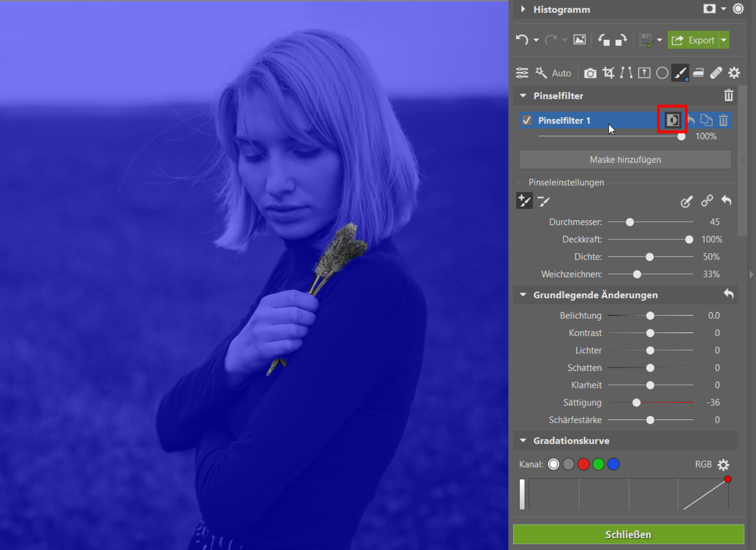Click the Sättigung slider handle
This screenshot has width=756, height=550.
pos(636,402)
